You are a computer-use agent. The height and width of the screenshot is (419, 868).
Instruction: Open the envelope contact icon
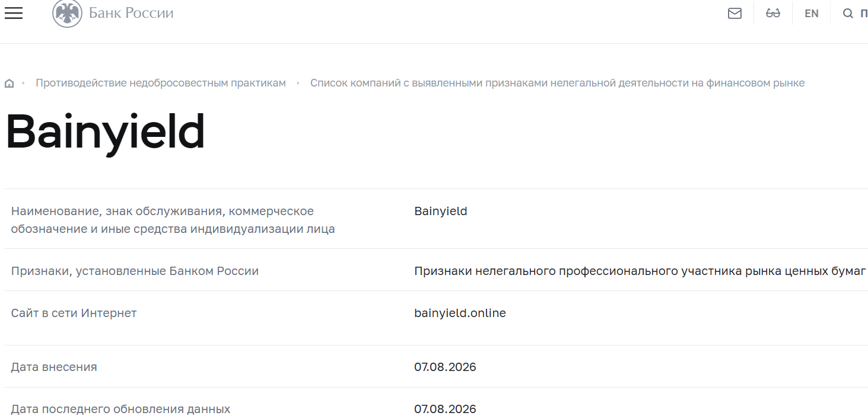pos(735,13)
